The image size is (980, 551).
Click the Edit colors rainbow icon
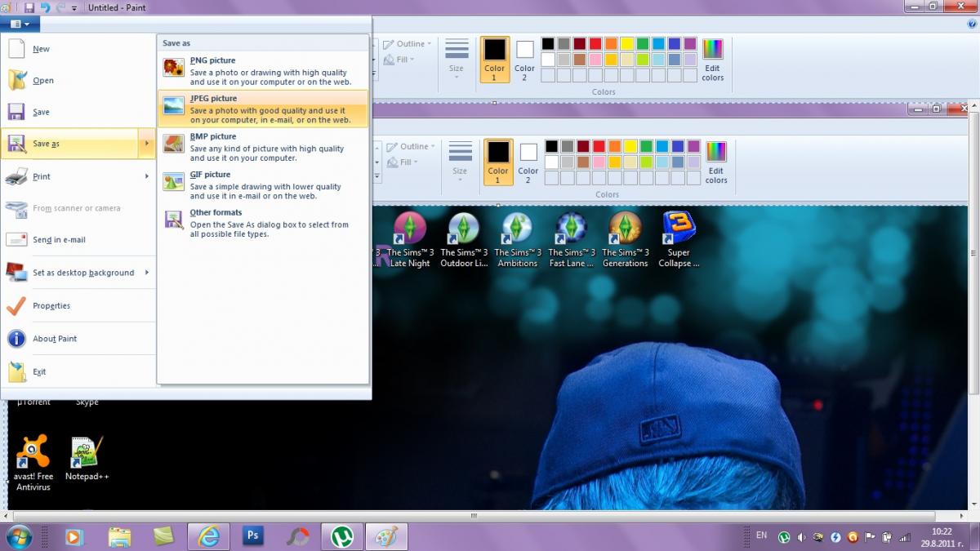click(712, 49)
